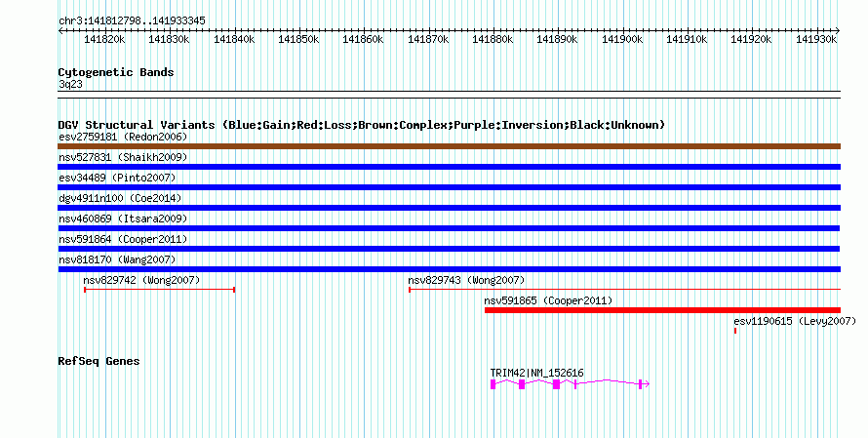Screen dimensions: 868x438
Task: Click the thin red loss line nsv829743
Action: [x=624, y=289]
